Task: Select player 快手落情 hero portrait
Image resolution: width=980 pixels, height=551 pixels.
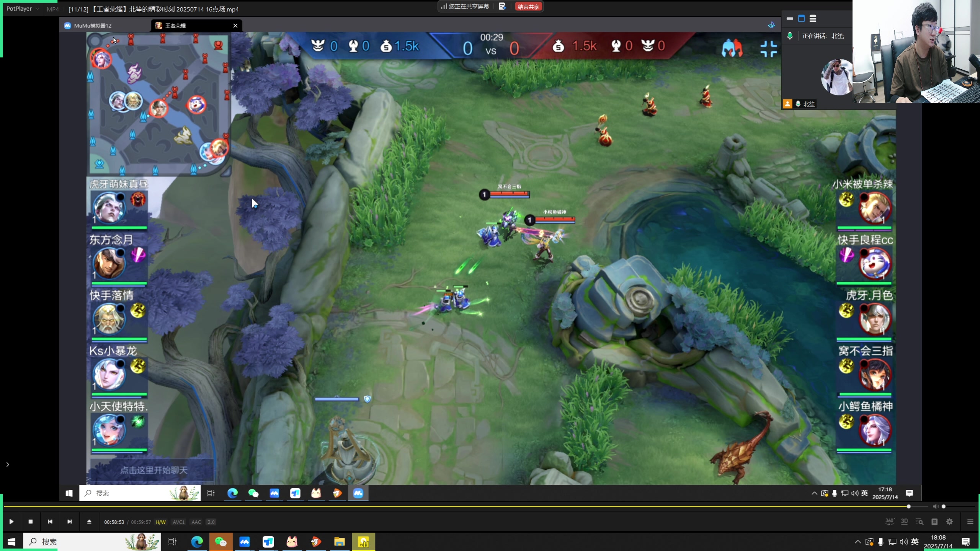Action: coord(109,319)
